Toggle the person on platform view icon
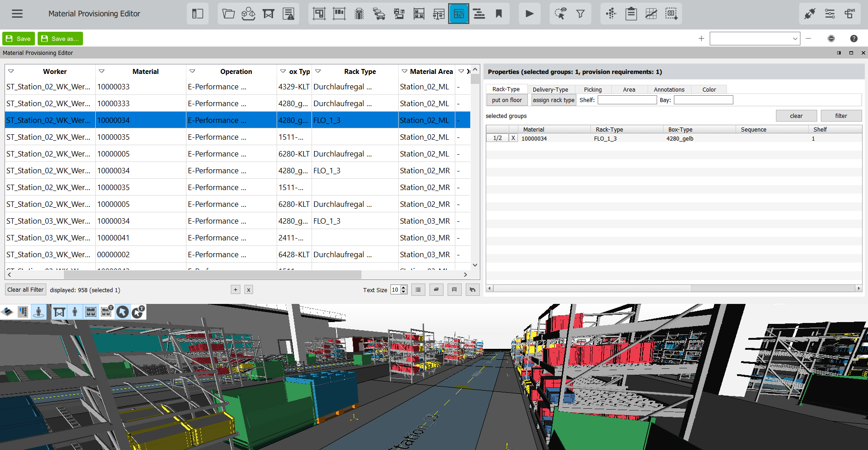 tap(39, 312)
